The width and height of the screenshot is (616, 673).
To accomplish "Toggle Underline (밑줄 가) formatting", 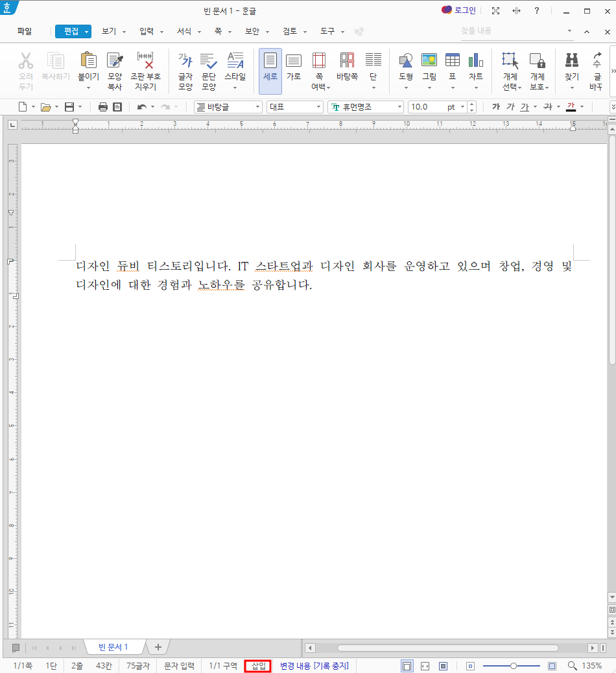I will 525,107.
